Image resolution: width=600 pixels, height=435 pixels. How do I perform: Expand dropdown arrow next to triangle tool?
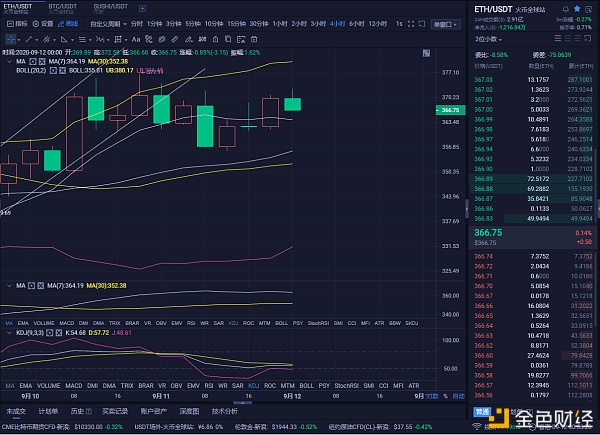72,40
